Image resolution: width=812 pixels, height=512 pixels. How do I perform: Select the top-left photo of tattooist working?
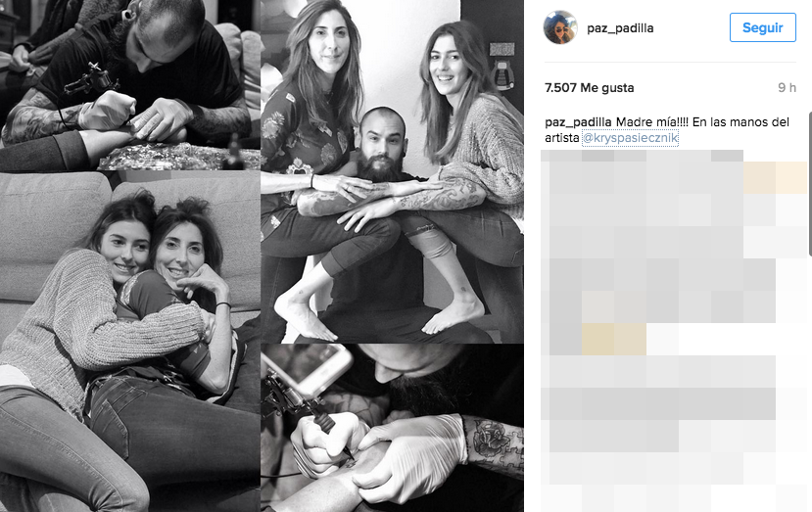(x=130, y=85)
